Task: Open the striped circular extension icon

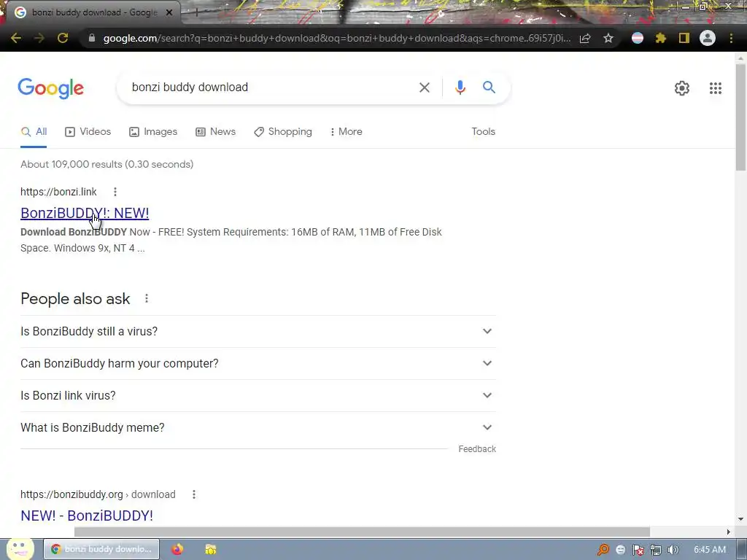Action: [x=638, y=38]
